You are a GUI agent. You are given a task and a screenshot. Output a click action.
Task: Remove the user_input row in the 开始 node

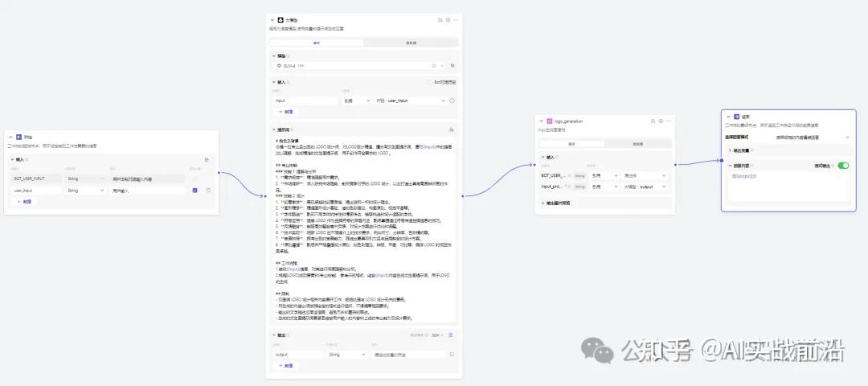(208, 191)
